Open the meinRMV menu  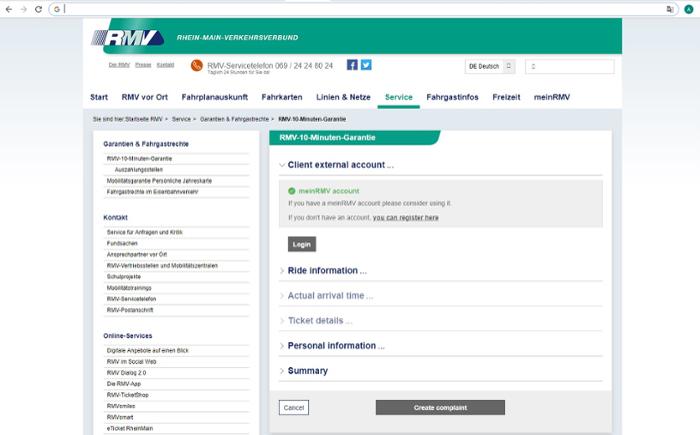click(552, 97)
